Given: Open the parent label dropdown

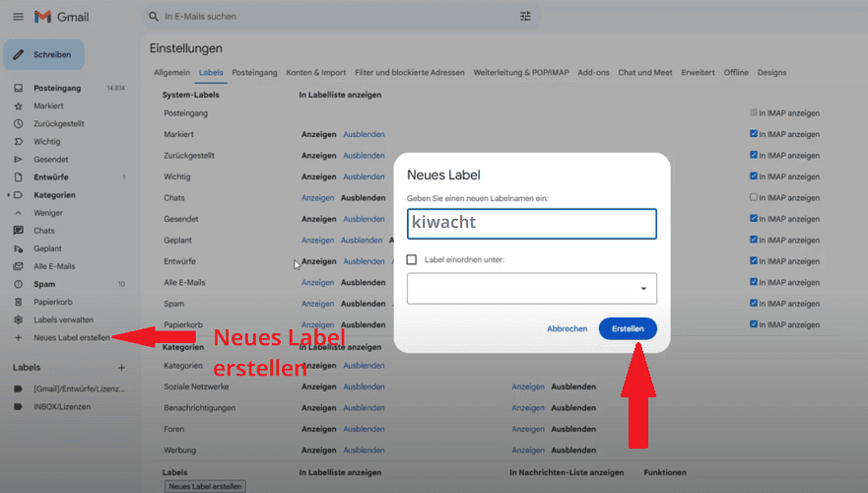Looking at the screenshot, I should pos(532,289).
